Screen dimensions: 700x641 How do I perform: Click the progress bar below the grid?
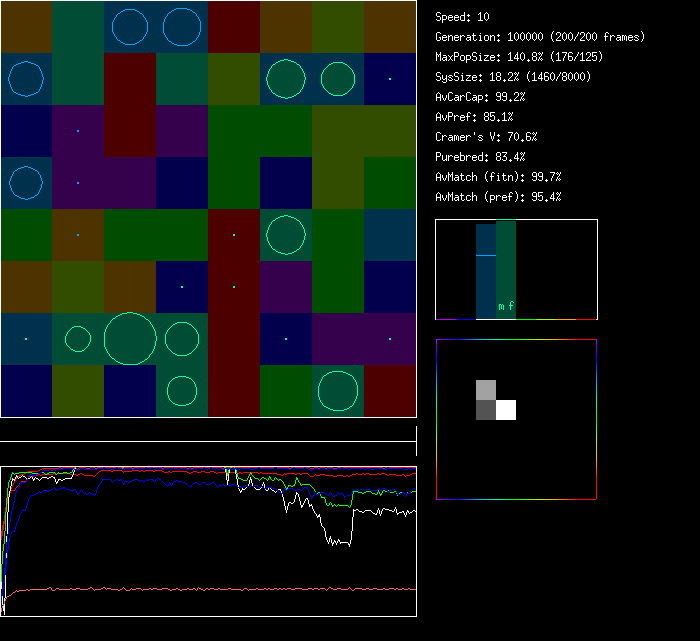[208, 431]
